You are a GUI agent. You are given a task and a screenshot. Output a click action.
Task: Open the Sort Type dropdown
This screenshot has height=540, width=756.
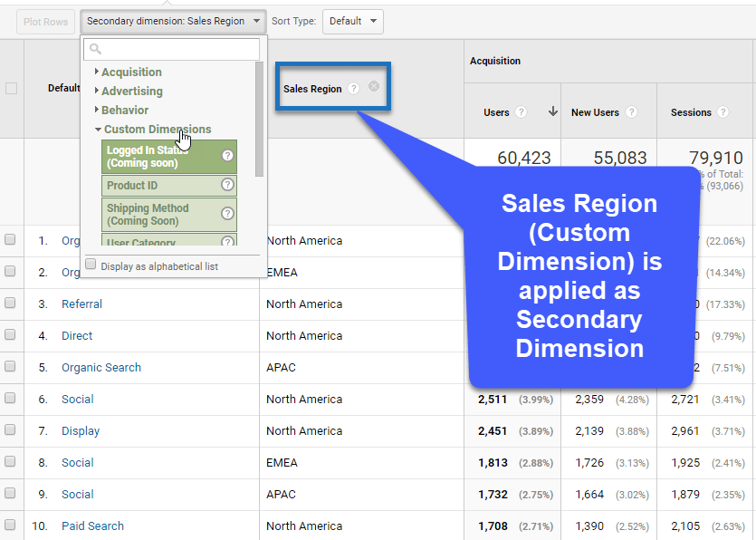(352, 21)
